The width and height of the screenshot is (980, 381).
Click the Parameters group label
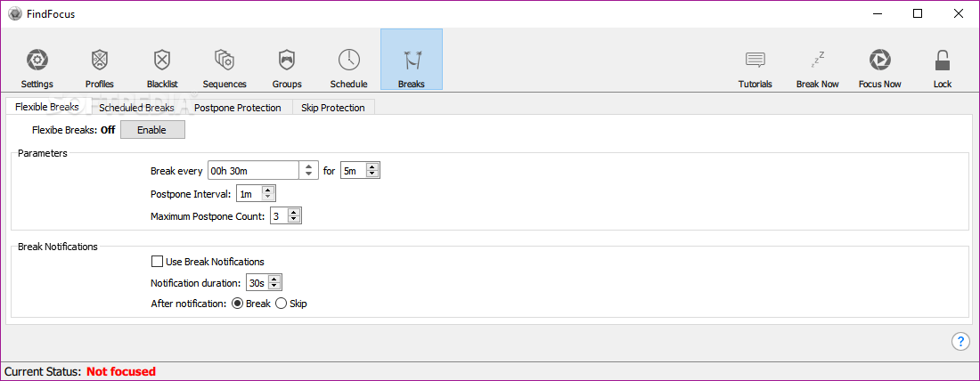click(x=43, y=153)
